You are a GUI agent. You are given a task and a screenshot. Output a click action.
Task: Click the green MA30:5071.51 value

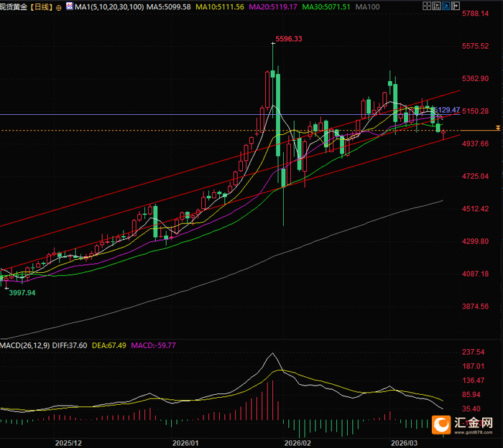(x=326, y=6)
